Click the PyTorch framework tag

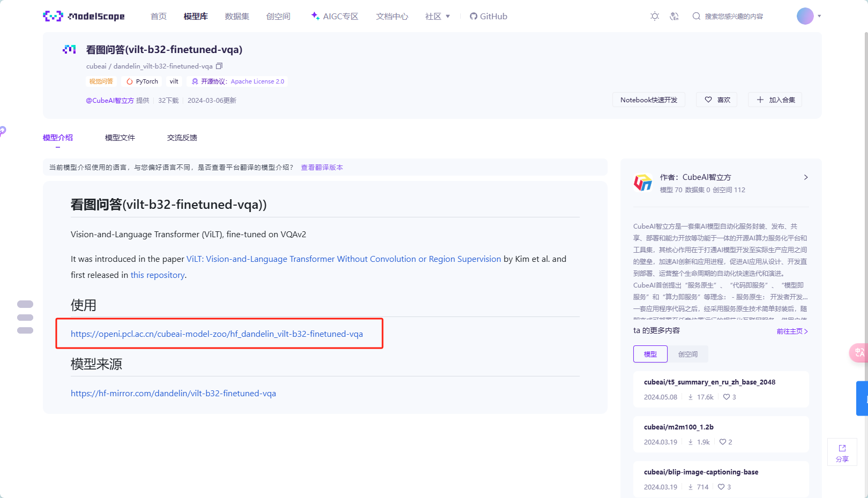point(143,81)
